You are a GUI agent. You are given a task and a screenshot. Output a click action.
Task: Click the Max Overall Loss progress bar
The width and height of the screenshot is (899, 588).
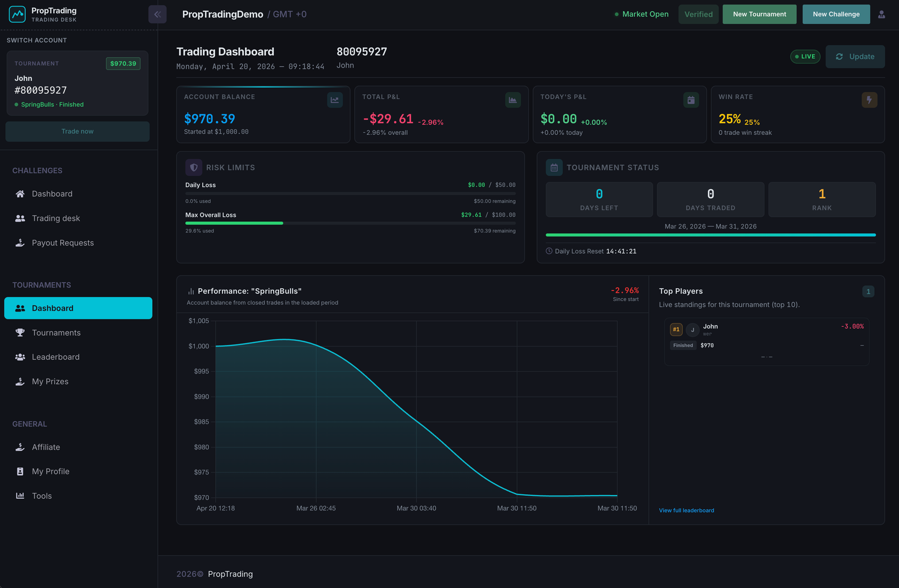pyautogui.click(x=350, y=223)
